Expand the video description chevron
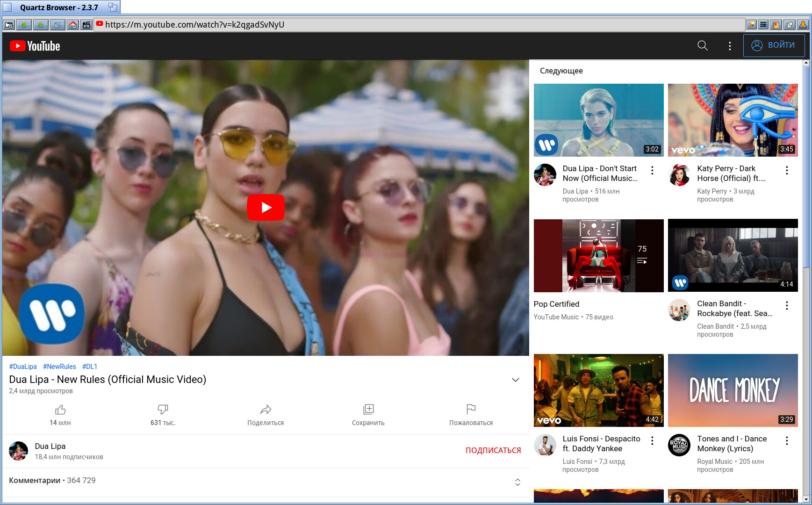Screen dimensions: 812x505 pyautogui.click(x=516, y=380)
